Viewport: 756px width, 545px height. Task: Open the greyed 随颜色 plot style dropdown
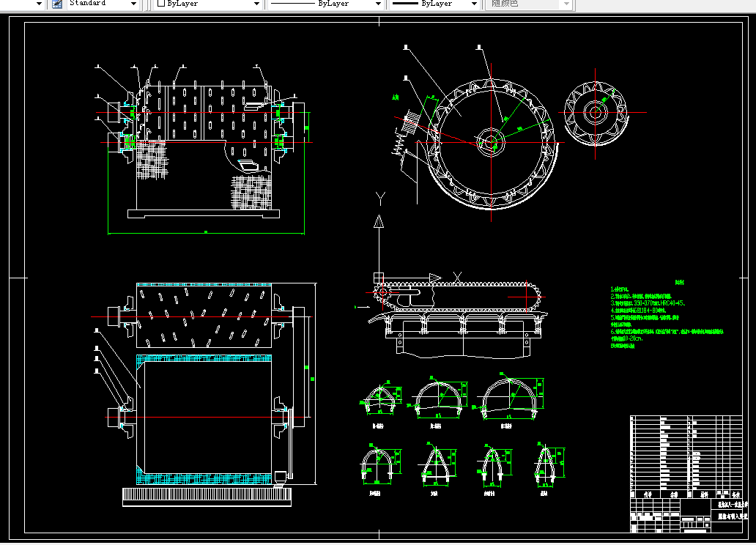click(528, 4)
